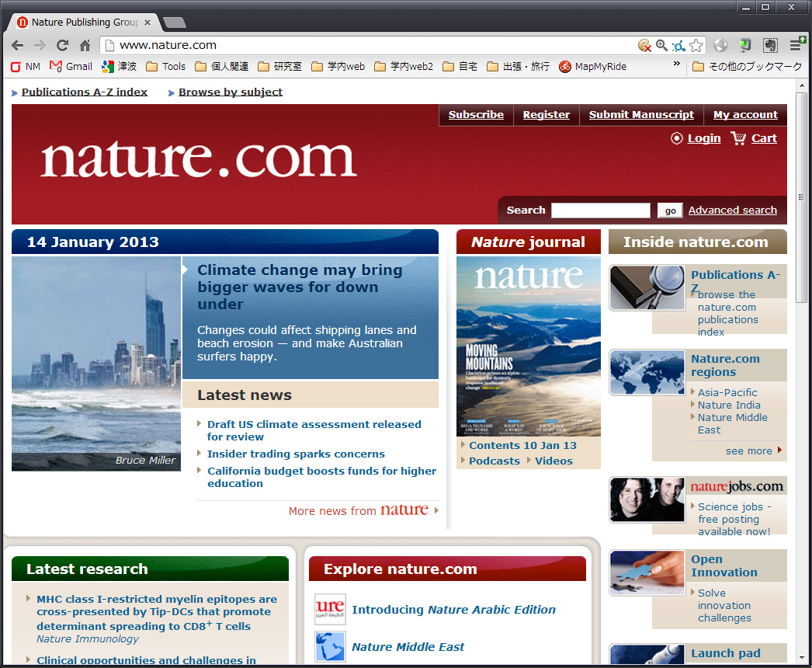This screenshot has width=812, height=668.
Task: Open the MapMyRide bookmark
Action: click(593, 66)
